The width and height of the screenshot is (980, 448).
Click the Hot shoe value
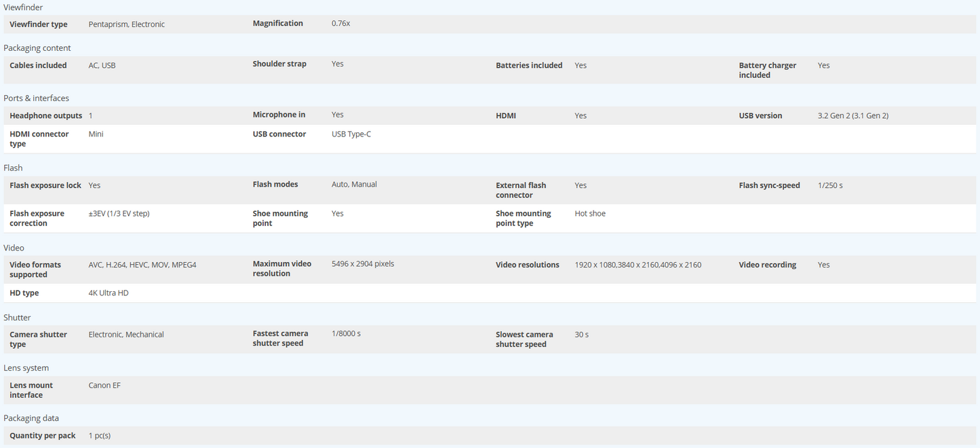click(590, 214)
